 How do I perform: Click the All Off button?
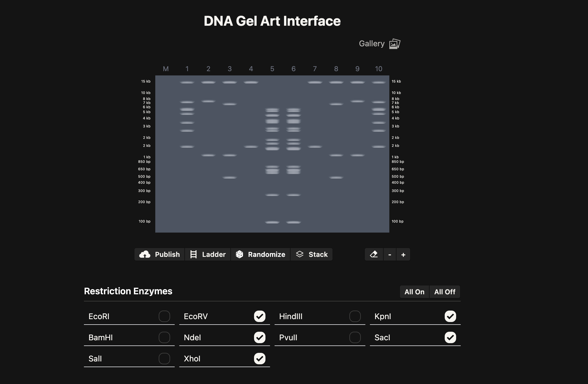(445, 292)
